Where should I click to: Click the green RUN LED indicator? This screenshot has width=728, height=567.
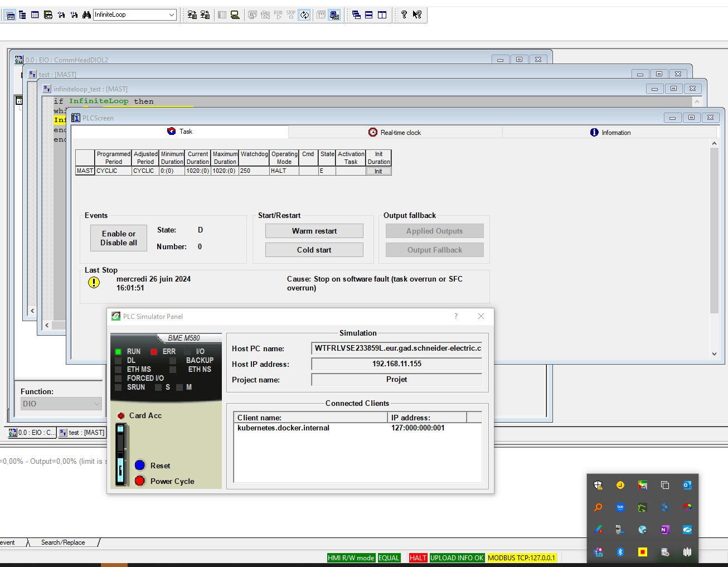click(118, 352)
